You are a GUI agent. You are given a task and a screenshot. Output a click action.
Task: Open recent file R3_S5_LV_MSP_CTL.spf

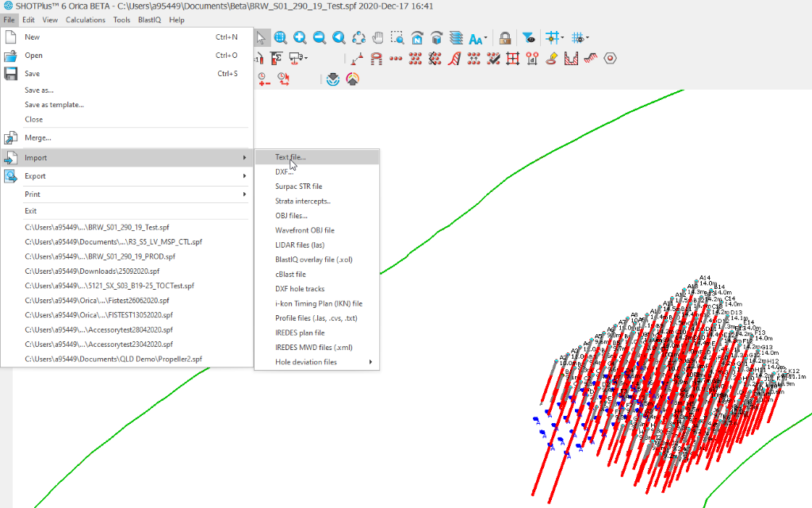tap(127, 242)
